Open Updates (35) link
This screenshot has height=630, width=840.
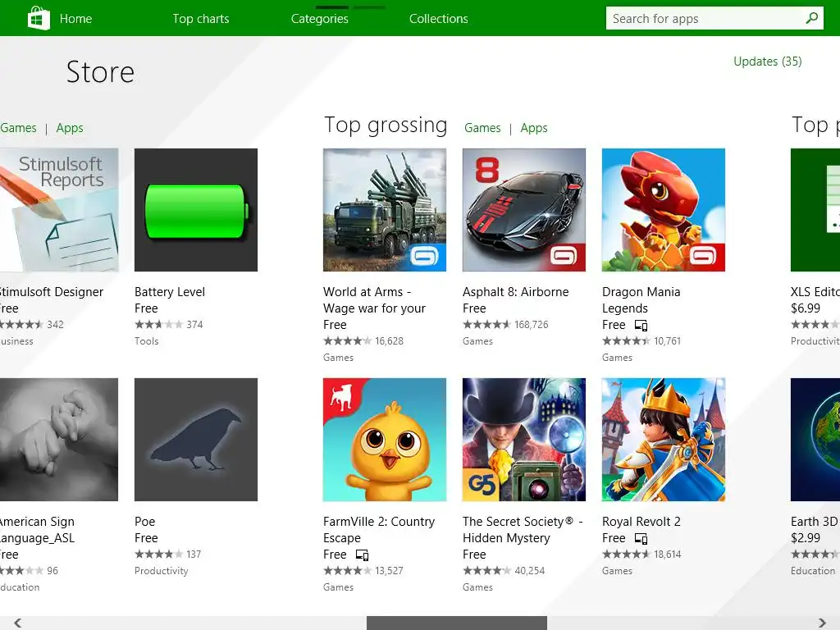click(768, 62)
